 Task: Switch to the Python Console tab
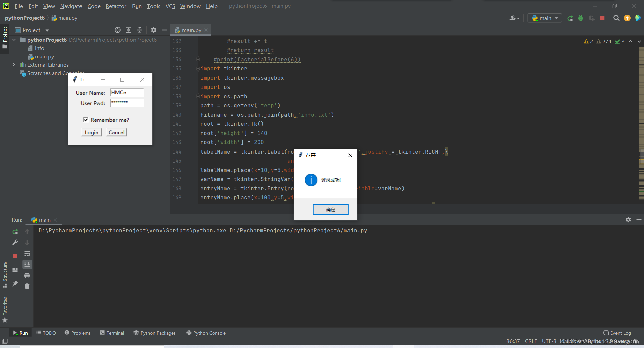coord(206,333)
